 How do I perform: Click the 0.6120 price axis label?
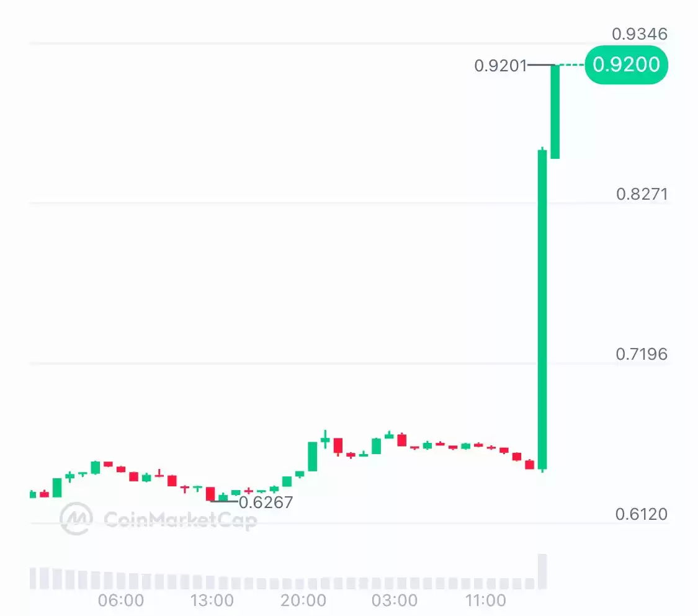642,514
